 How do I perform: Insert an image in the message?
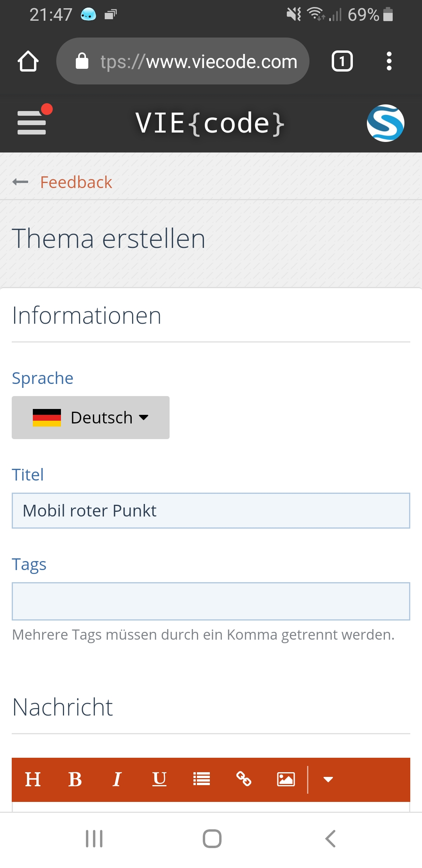(286, 780)
